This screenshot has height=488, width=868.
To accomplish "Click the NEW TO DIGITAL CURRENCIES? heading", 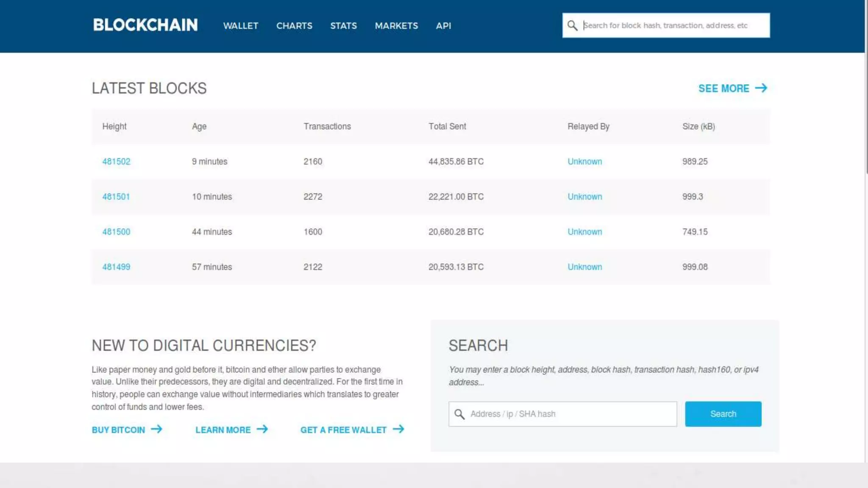I will 204,345.
